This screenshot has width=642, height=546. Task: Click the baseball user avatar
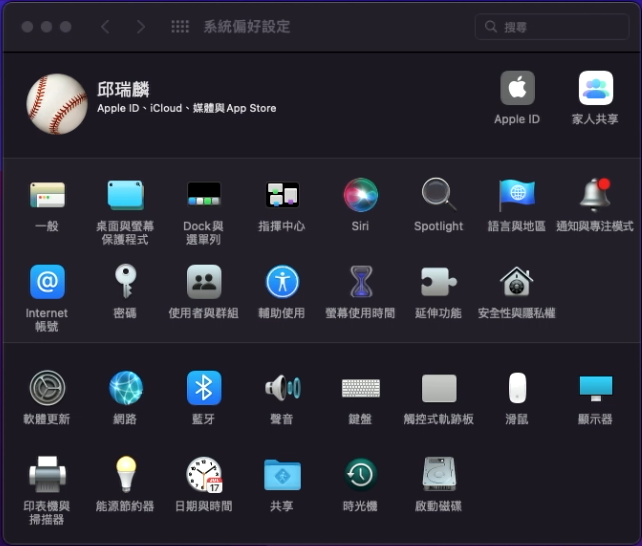(57, 104)
